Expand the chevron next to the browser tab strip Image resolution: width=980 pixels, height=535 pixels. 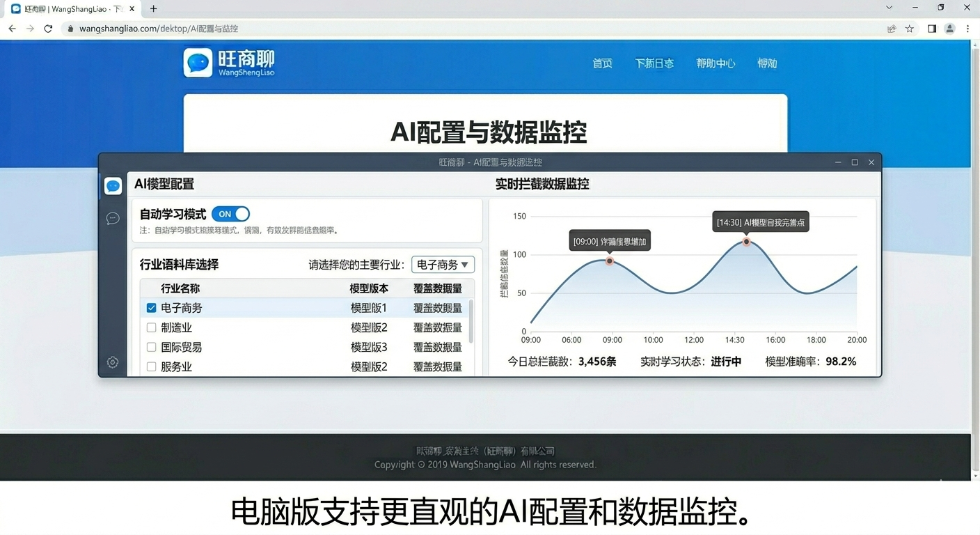pyautogui.click(x=890, y=8)
